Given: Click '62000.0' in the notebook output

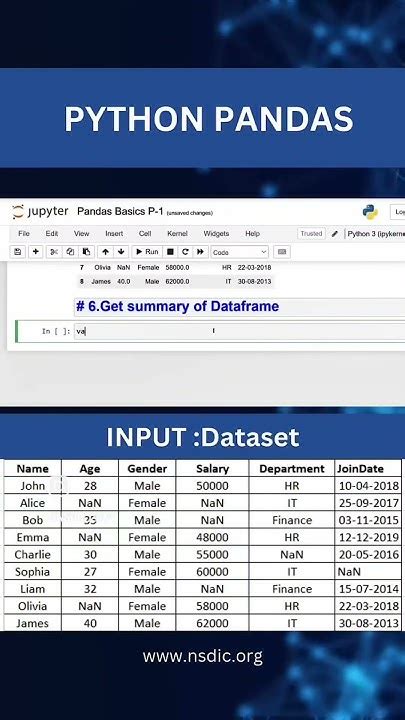Looking at the screenshot, I should (x=177, y=281).
